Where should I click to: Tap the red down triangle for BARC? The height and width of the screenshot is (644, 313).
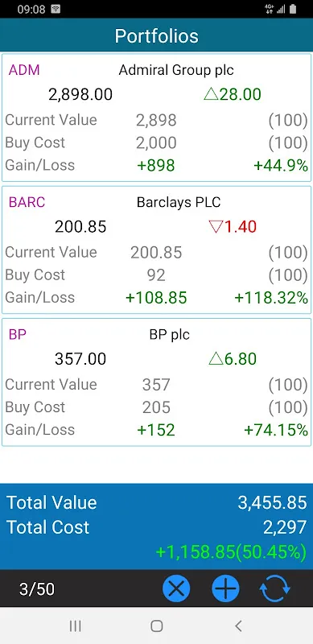click(216, 227)
